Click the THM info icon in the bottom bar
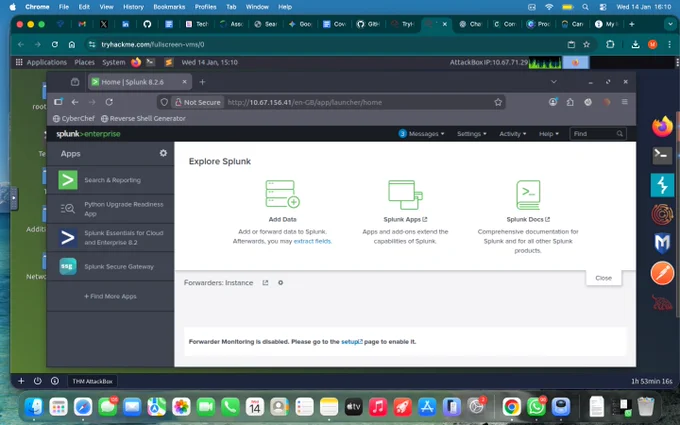The image size is (680, 425). [x=55, y=381]
